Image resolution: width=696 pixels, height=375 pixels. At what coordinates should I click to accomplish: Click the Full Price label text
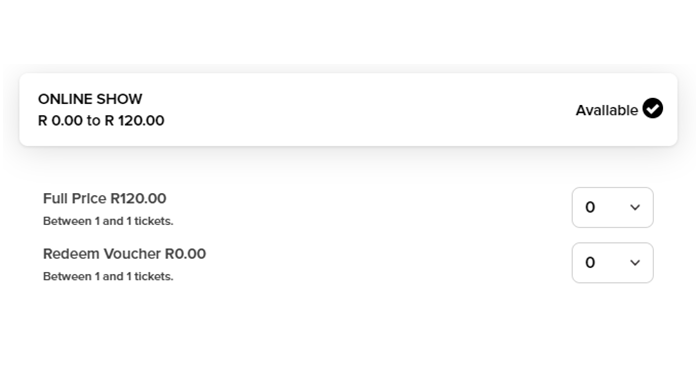[x=75, y=198]
